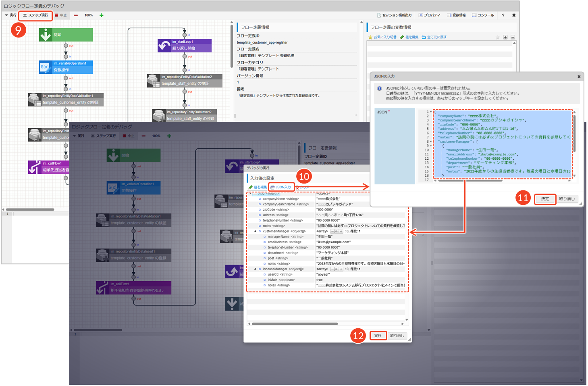This screenshot has width=588, height=386.
Task: Click the help question mark icon
Action: (x=503, y=15)
